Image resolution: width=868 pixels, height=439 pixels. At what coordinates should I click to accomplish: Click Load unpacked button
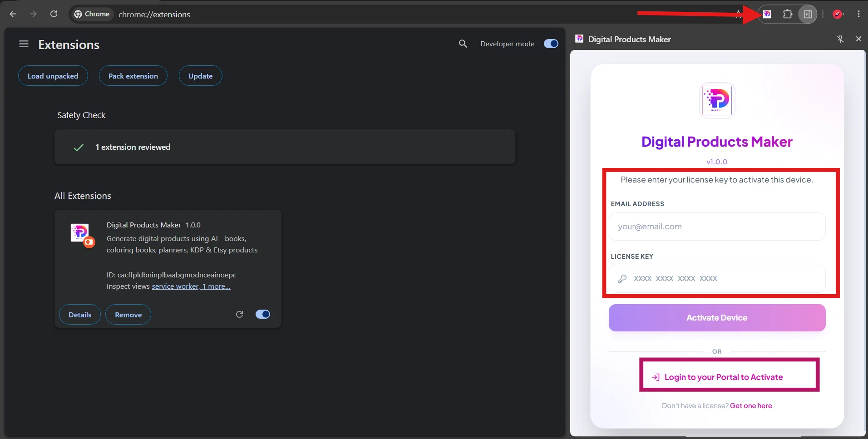coord(53,76)
